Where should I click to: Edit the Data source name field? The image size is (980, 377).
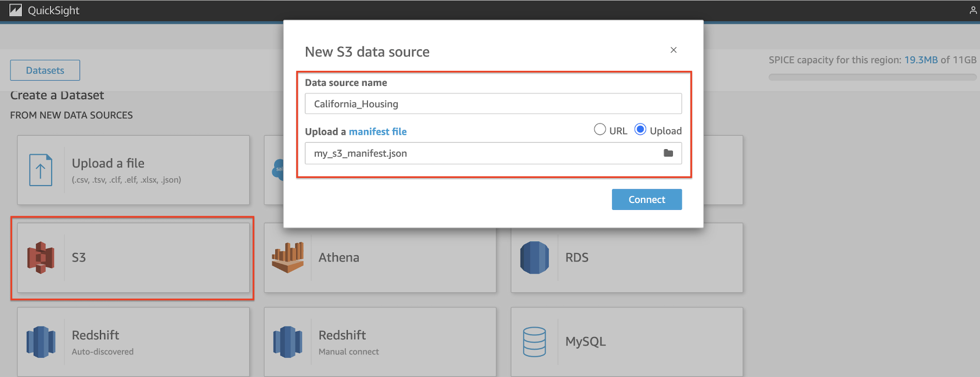(493, 104)
